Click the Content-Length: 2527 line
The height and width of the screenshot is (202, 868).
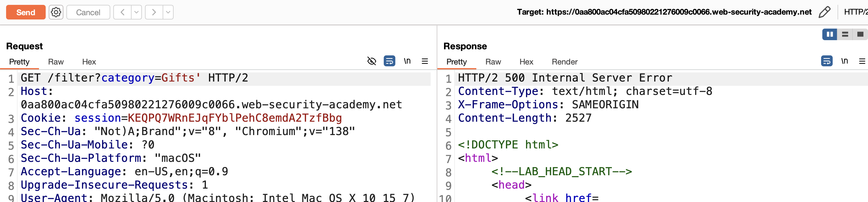pos(525,118)
